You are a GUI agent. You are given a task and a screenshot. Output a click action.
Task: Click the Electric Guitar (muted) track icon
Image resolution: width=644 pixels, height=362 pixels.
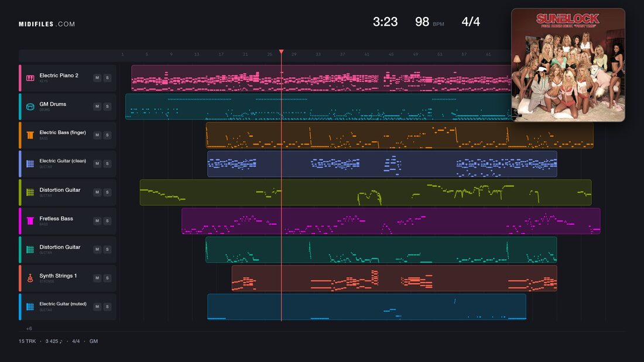pos(30,306)
